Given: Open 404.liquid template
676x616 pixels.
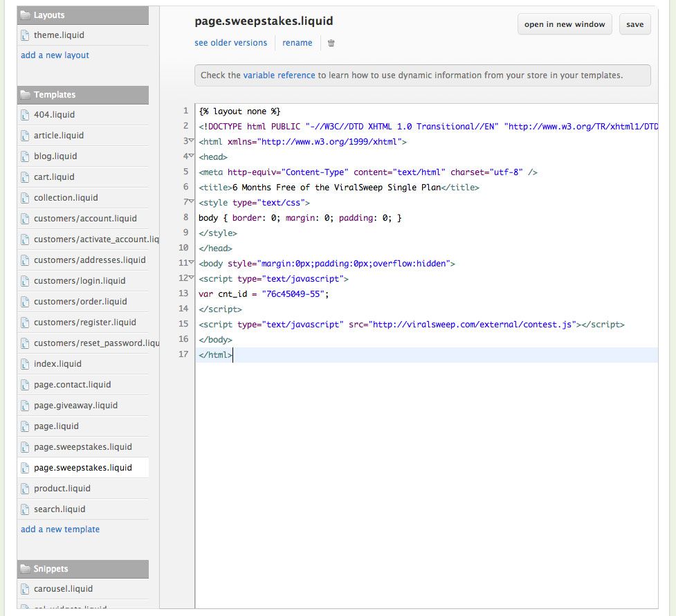Looking at the screenshot, I should 55,115.
